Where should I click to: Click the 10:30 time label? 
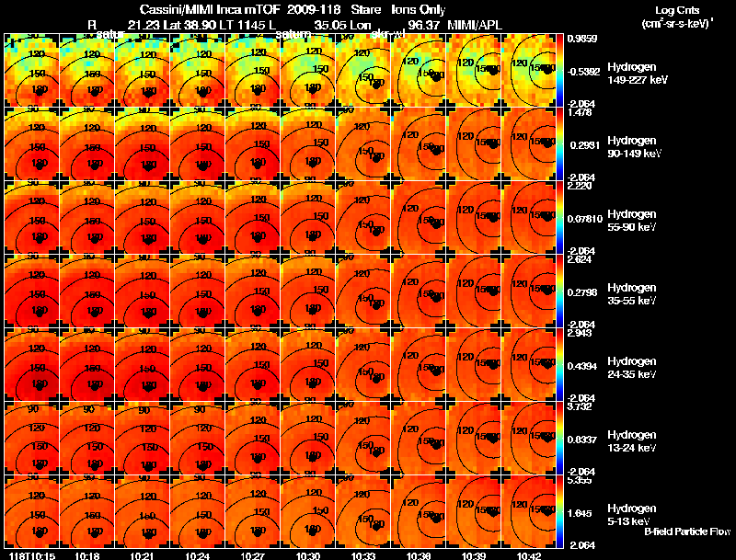(308, 555)
